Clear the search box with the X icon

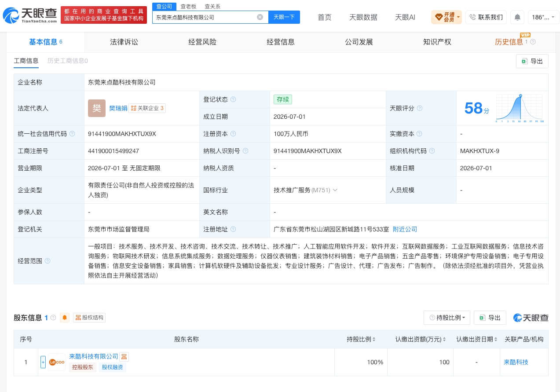point(260,17)
